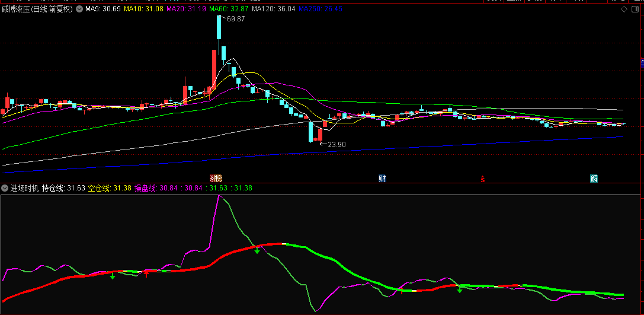Screen dimensions: 644x315
Task: Click the 进场时机 indicator name
Action: (24, 188)
